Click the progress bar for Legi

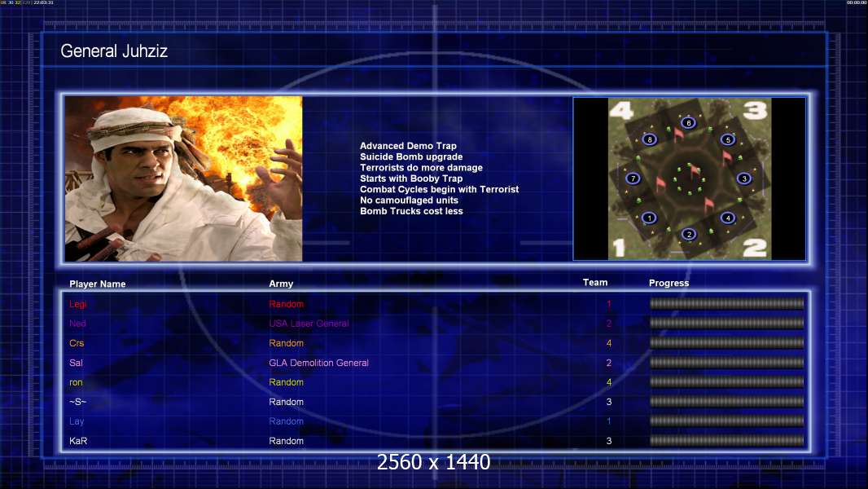(727, 303)
